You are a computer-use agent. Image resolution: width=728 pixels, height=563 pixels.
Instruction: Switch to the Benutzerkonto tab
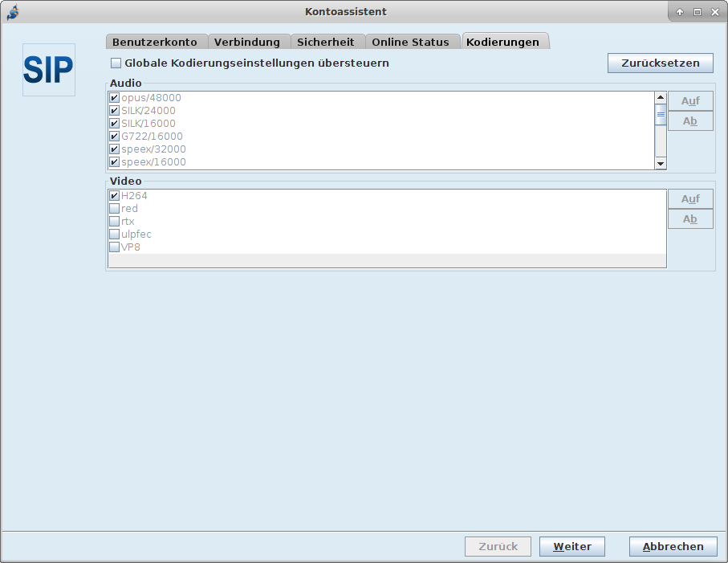157,42
